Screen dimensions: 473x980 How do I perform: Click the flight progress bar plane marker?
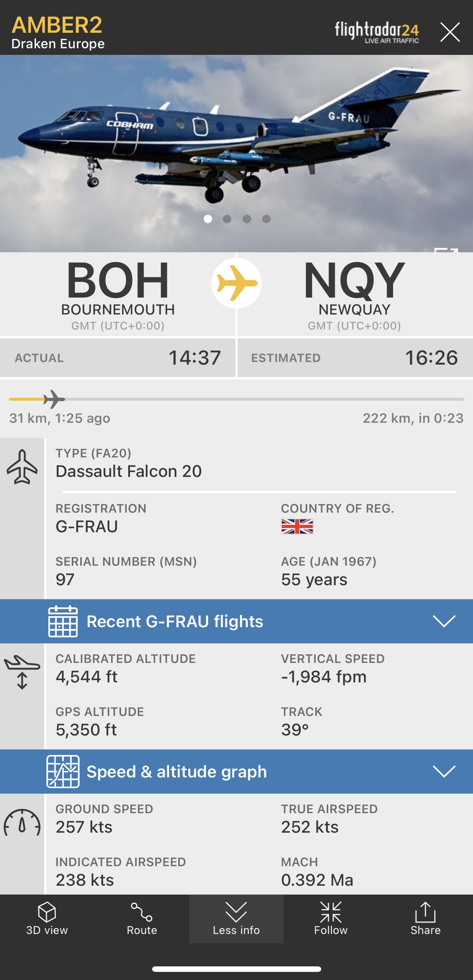coord(54,399)
